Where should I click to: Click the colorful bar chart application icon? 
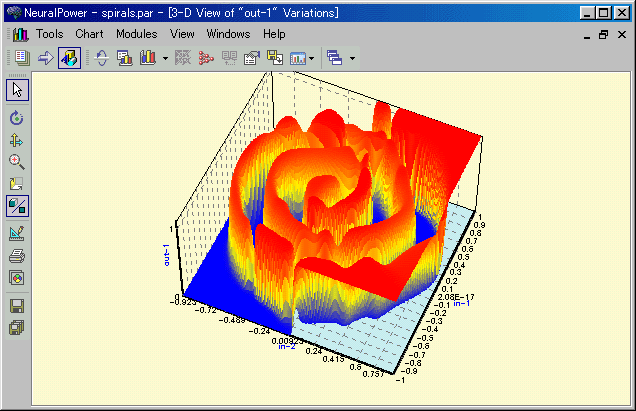(x=20, y=35)
